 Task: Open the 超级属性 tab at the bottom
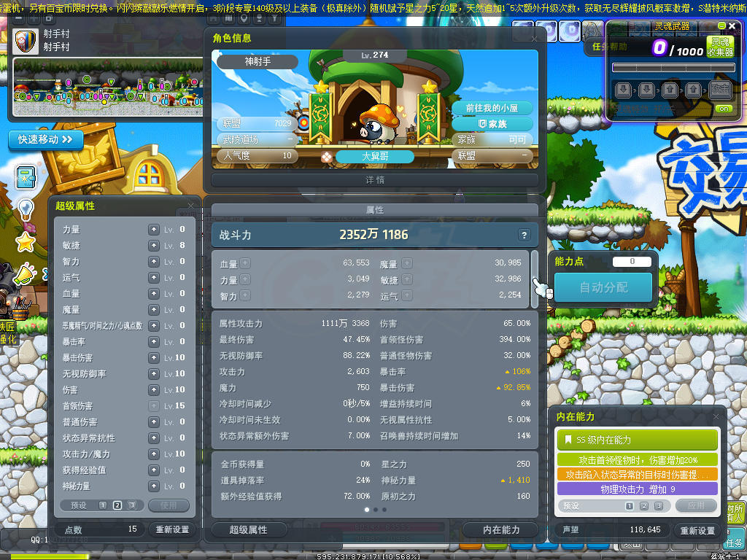pyautogui.click(x=249, y=529)
